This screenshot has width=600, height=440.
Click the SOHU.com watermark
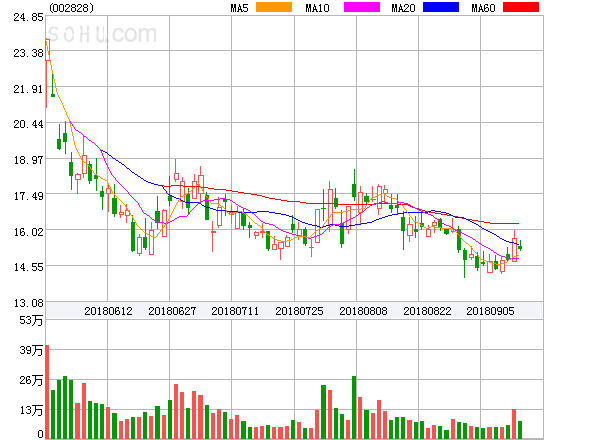[x=102, y=34]
